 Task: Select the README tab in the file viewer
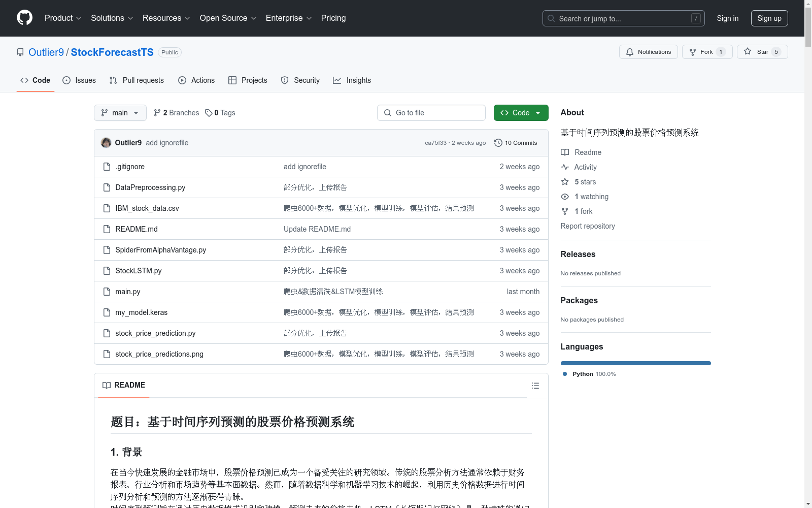[123, 385]
